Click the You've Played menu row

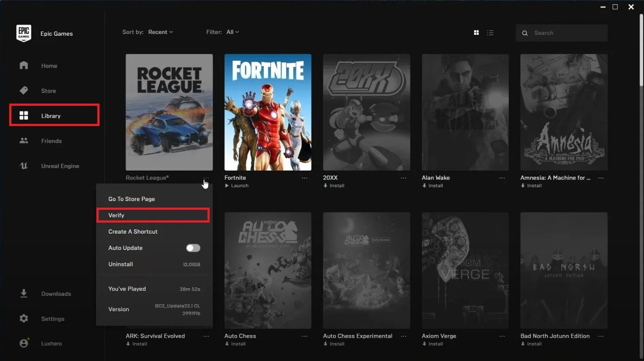[154, 289]
